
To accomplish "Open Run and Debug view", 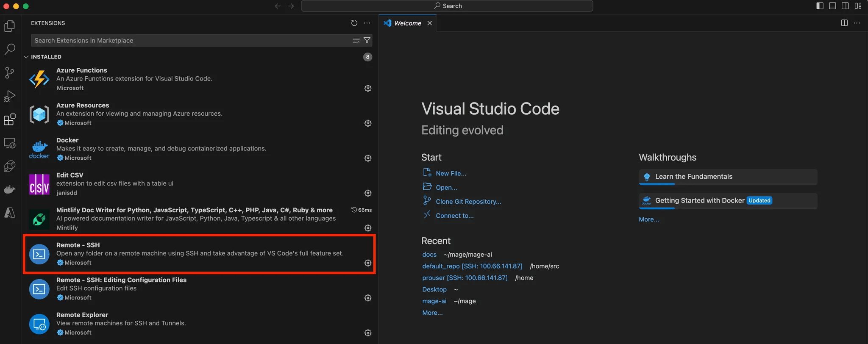I will click(x=9, y=96).
